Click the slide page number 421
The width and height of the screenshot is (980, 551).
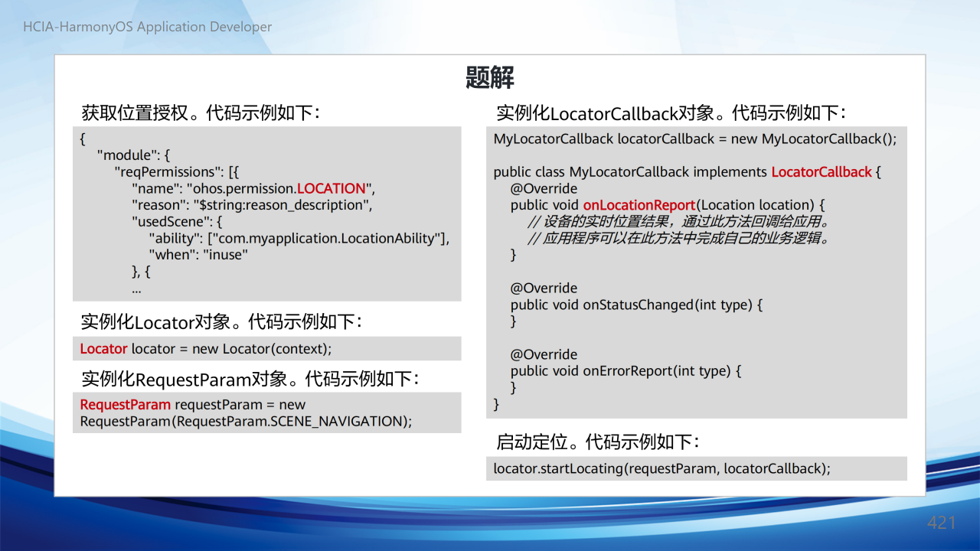pos(942,523)
